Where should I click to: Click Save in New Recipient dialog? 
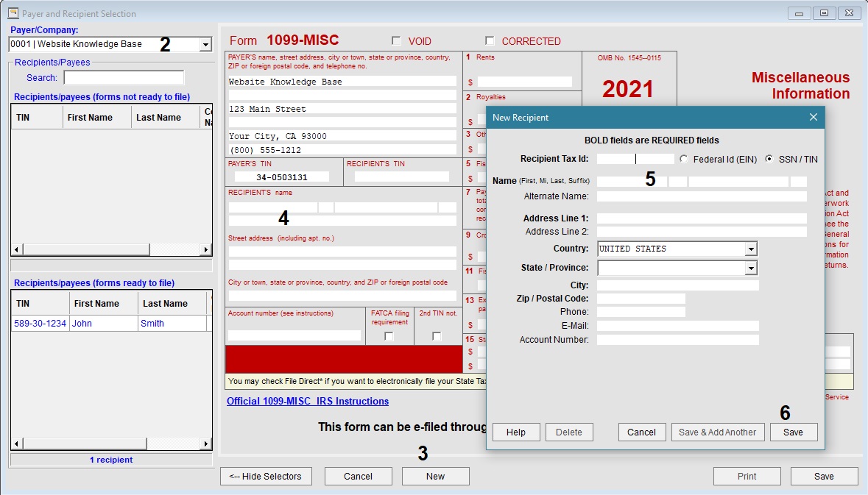point(793,432)
